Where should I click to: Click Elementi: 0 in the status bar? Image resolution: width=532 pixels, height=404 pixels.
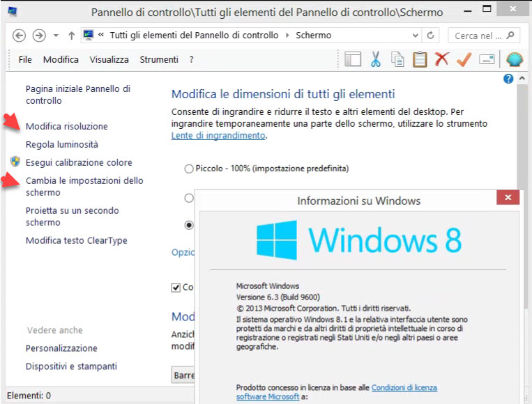tap(29, 396)
